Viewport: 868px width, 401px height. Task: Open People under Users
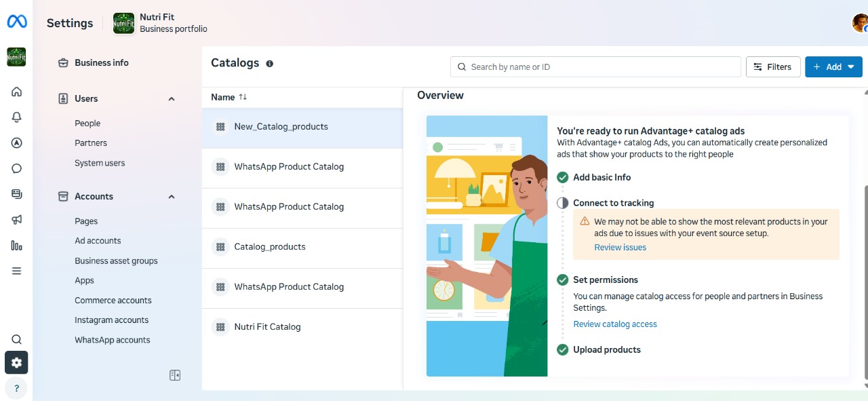pos(87,123)
